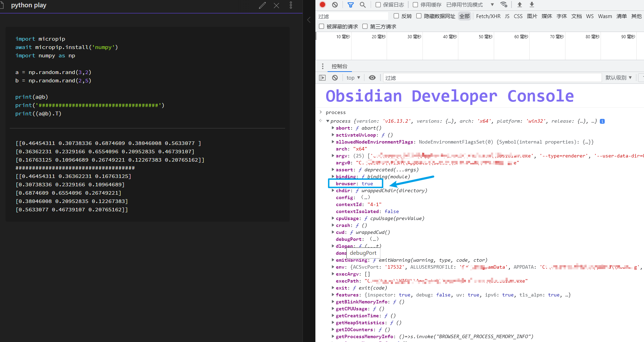Collapse the sidebar with the left chevron
The height and width of the screenshot is (342, 644).
[x=309, y=20]
